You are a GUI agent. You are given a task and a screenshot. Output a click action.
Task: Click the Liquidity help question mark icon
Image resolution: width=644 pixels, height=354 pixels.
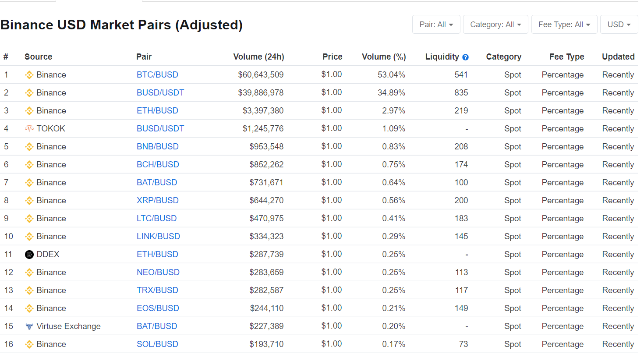click(465, 57)
